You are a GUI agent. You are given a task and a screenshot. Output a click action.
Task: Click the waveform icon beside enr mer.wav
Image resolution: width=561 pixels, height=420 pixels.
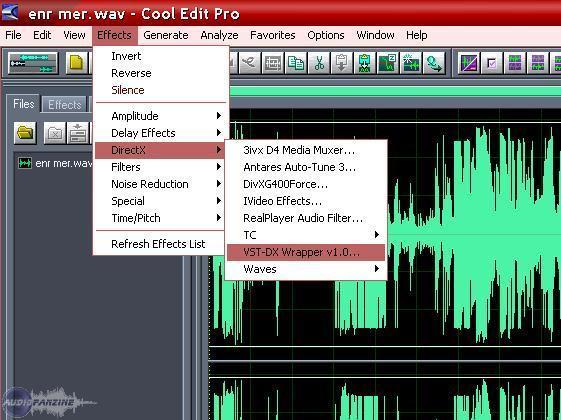coord(25,163)
